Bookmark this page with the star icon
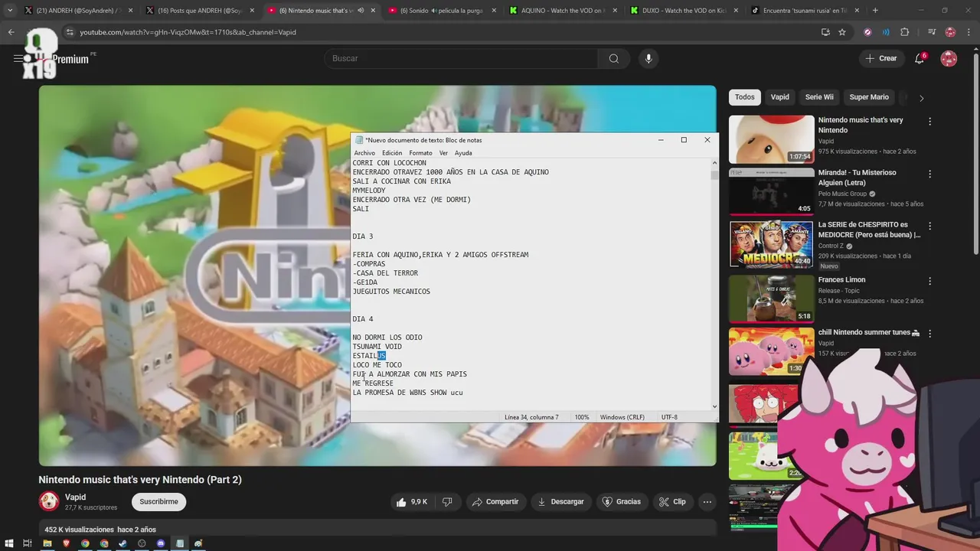 point(842,32)
